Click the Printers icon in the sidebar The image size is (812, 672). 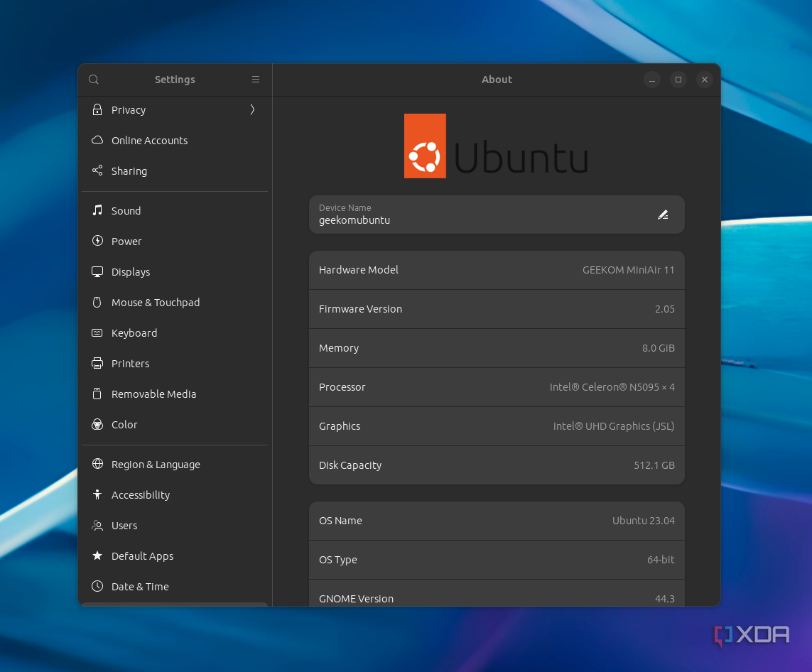[x=97, y=363]
